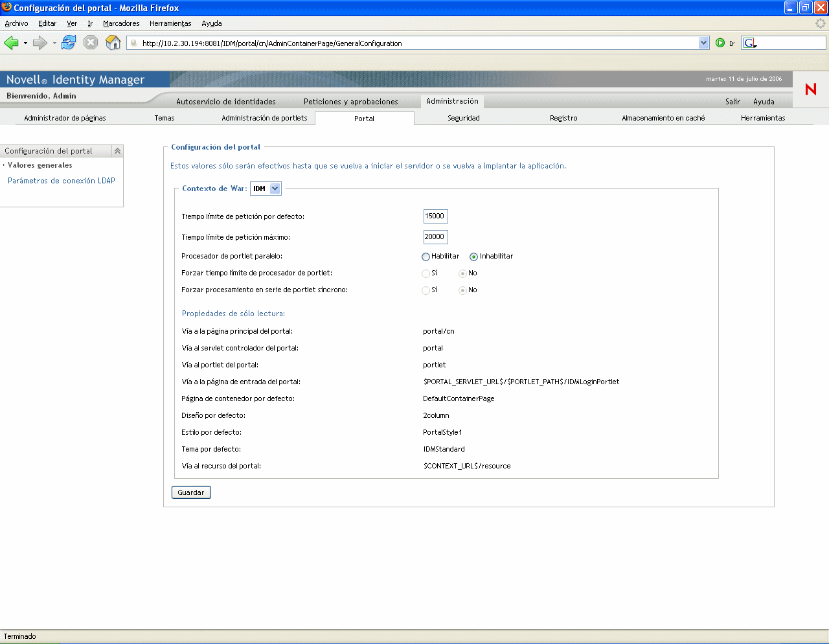
Task: Open Almacenamiento en caché subtab
Action: pyautogui.click(x=663, y=118)
